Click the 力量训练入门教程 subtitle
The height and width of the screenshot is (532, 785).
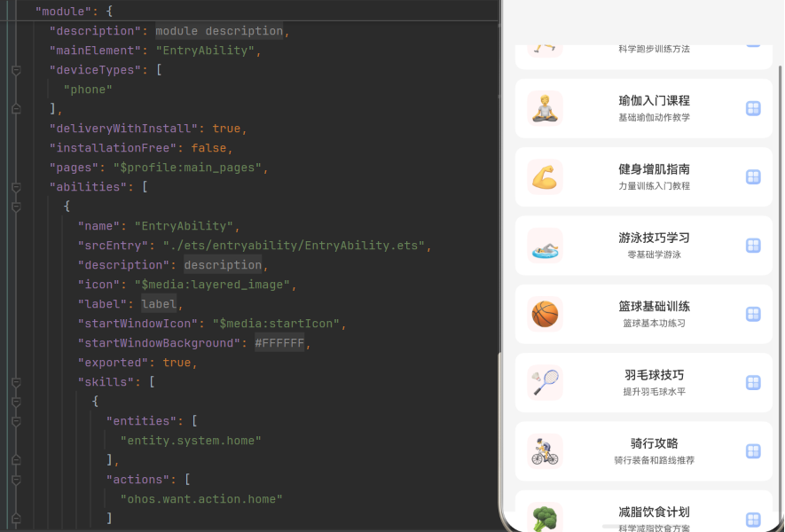654,186
